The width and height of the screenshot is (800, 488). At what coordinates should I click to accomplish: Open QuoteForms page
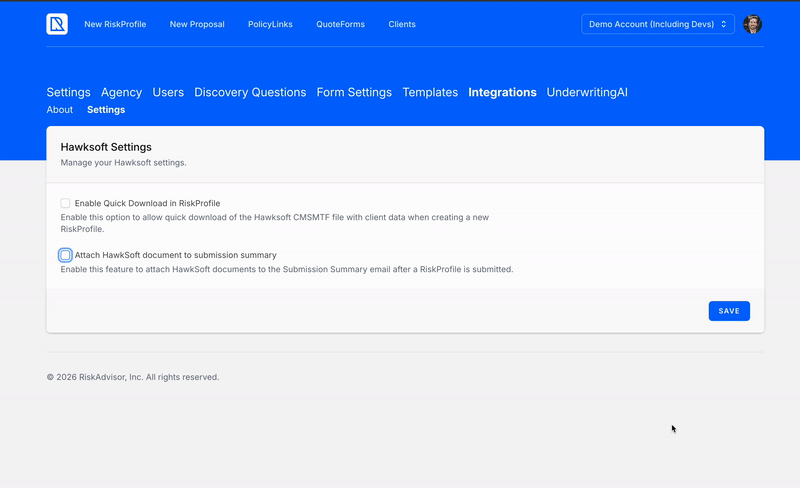(340, 24)
